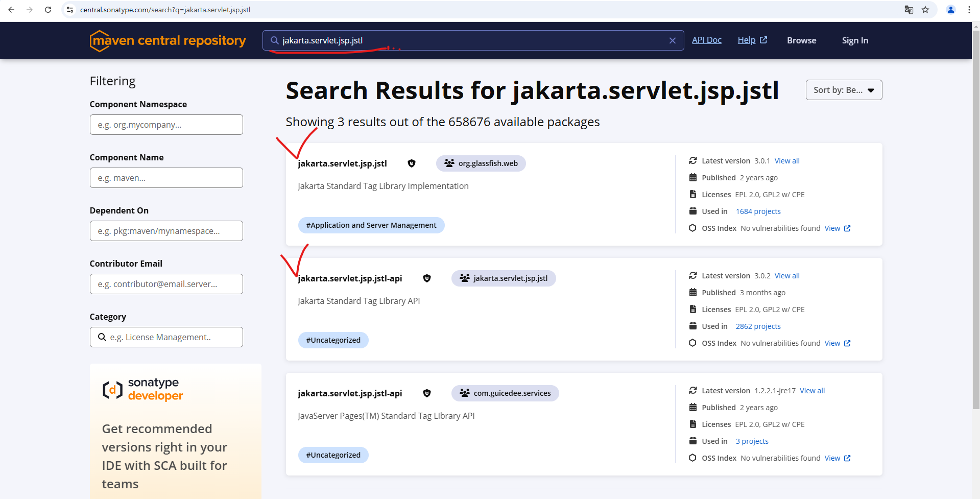Click shield icon next to the com.guicedee.services chip
Viewport: 980px width, 499px height.
pos(427,393)
